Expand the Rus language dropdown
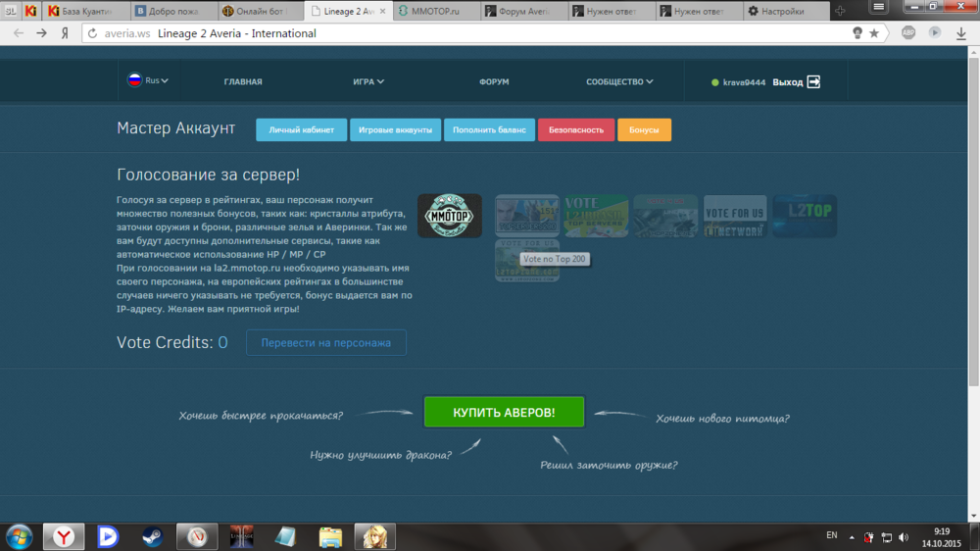The height and width of the screenshot is (551, 980). 148,81
